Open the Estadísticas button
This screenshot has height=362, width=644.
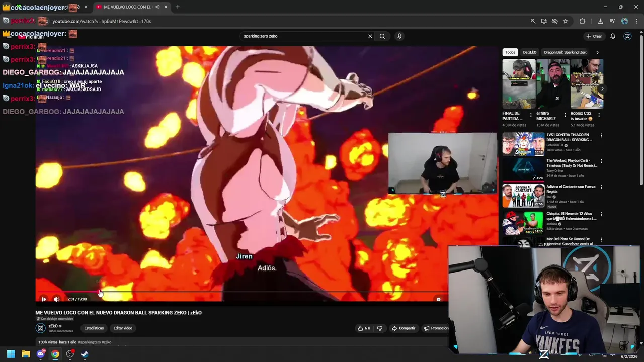pos(94,328)
